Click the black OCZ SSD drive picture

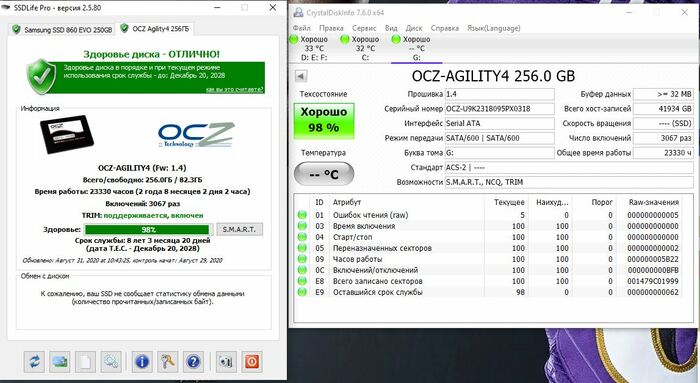(67, 134)
